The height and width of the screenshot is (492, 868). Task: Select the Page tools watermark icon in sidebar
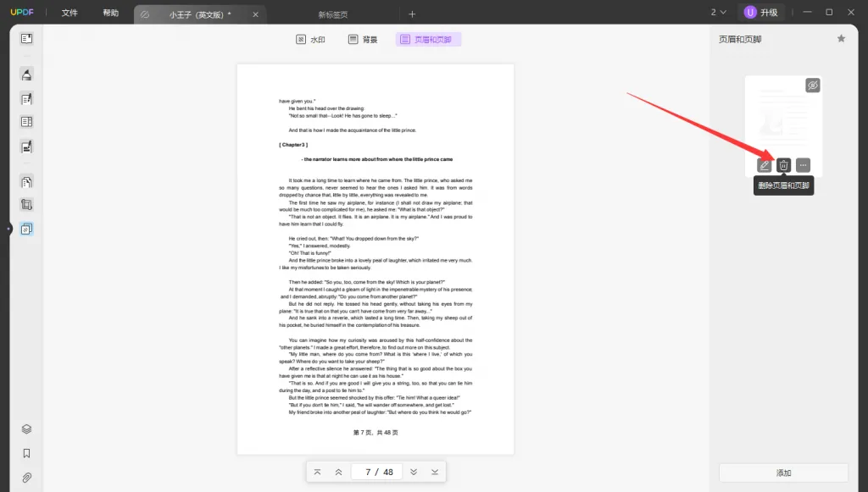(x=26, y=229)
